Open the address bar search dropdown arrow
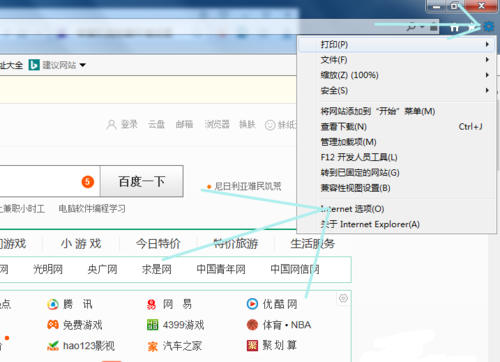 (x=422, y=27)
